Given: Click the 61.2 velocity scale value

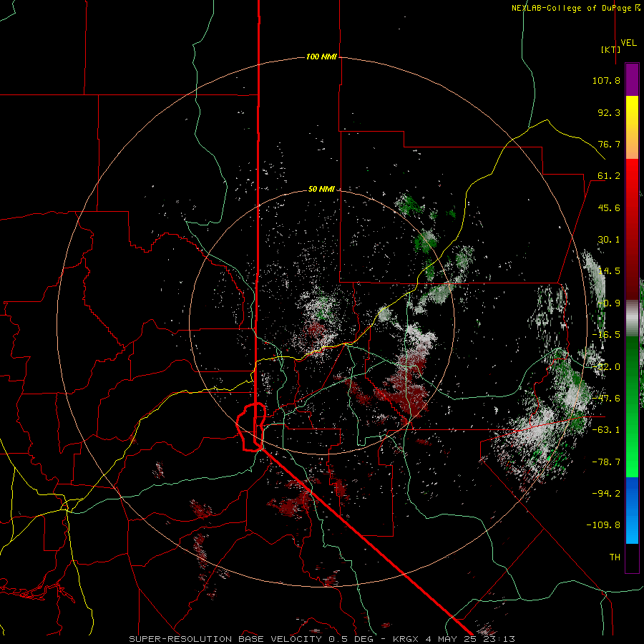Looking at the screenshot, I should pos(609,176).
